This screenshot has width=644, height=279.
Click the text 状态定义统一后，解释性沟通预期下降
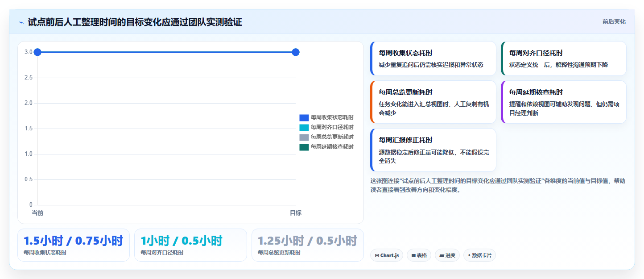[x=558, y=65]
